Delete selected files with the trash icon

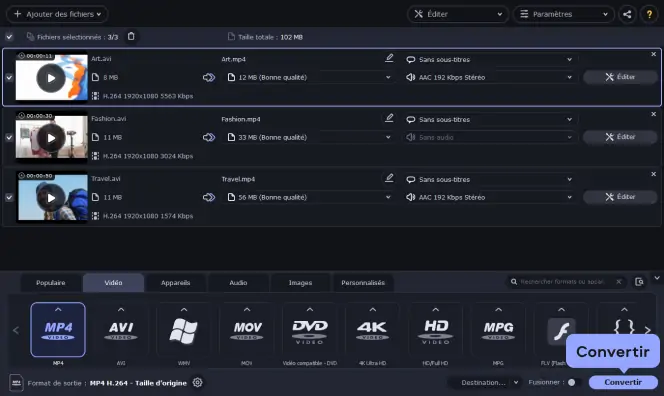(131, 36)
